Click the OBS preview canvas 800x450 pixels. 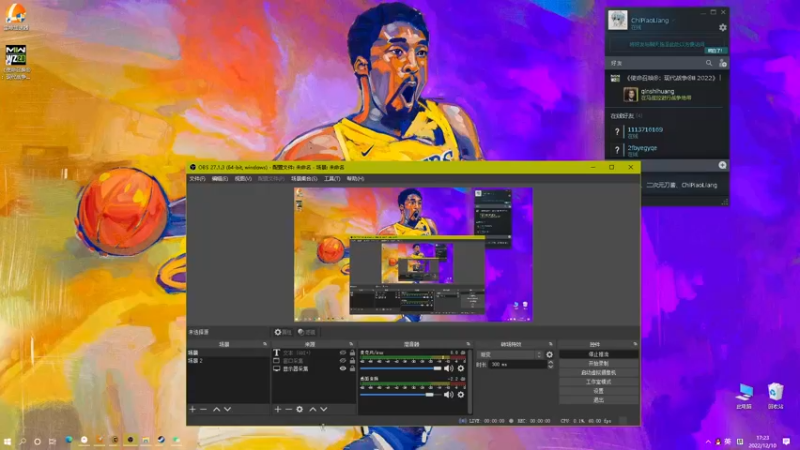point(413,255)
